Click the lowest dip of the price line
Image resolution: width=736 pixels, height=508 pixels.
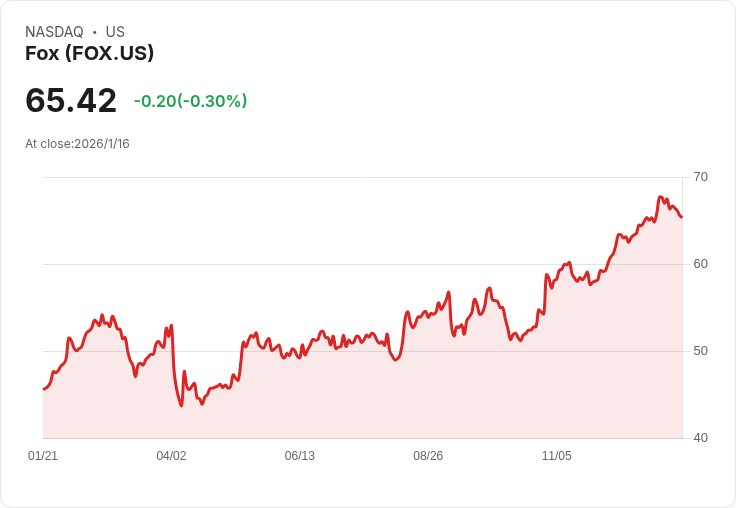click(181, 405)
